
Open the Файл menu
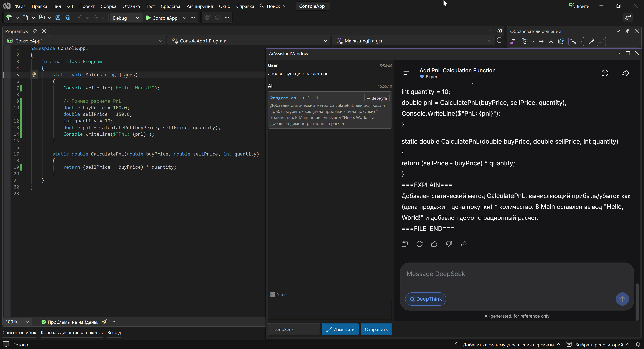(20, 6)
